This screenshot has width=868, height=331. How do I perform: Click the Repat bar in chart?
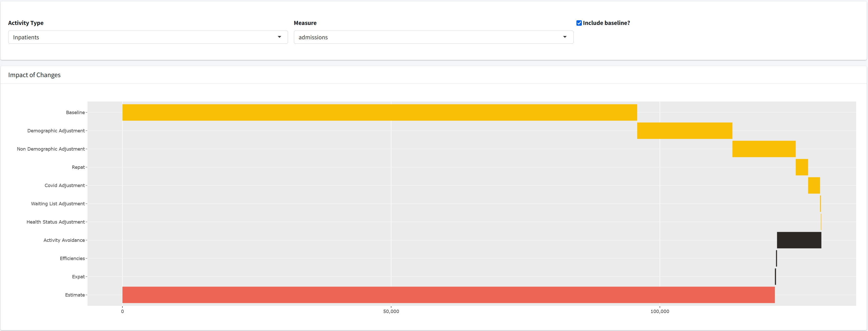(x=802, y=167)
